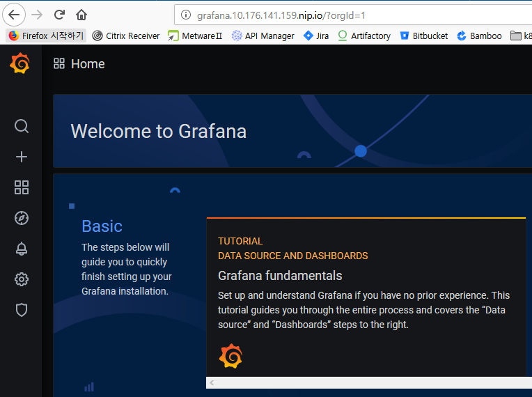Open the Bitbucket bookmark

pyautogui.click(x=424, y=36)
